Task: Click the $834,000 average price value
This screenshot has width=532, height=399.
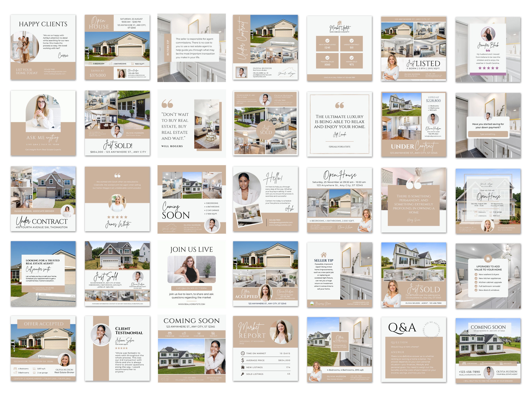Action: 284,360
